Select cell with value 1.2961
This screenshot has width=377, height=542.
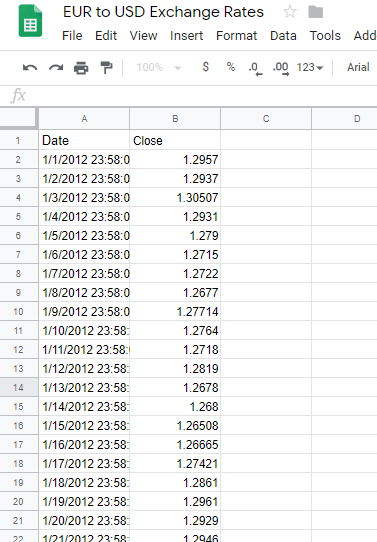coord(175,502)
